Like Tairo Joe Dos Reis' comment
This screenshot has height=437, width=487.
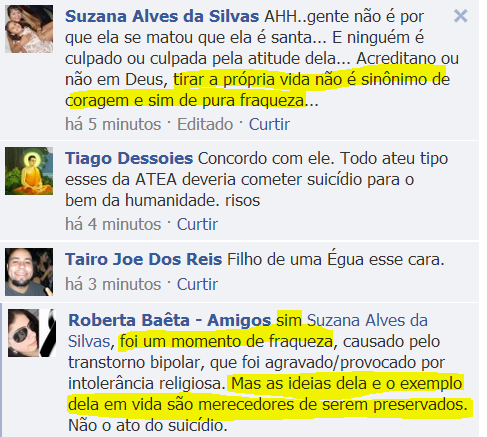point(197,284)
